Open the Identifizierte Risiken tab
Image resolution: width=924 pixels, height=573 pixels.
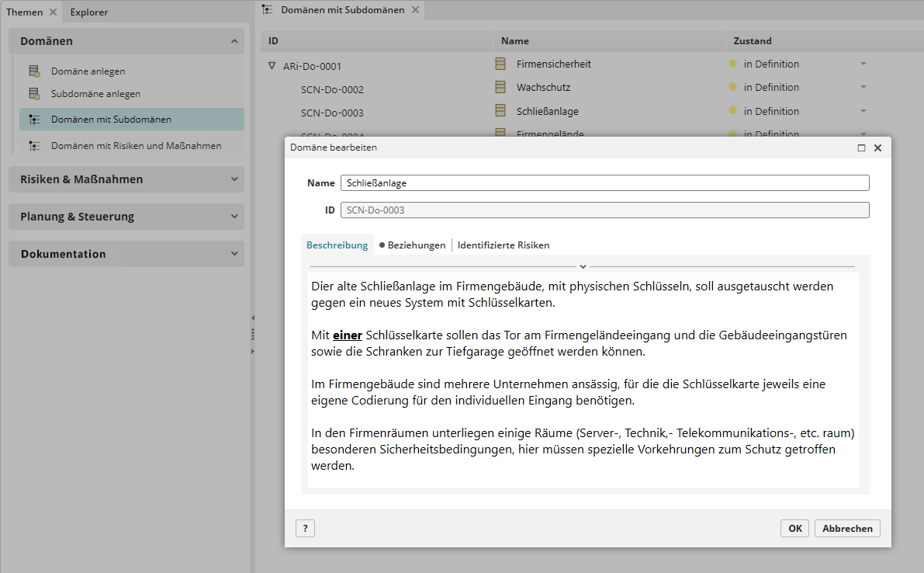tap(504, 245)
